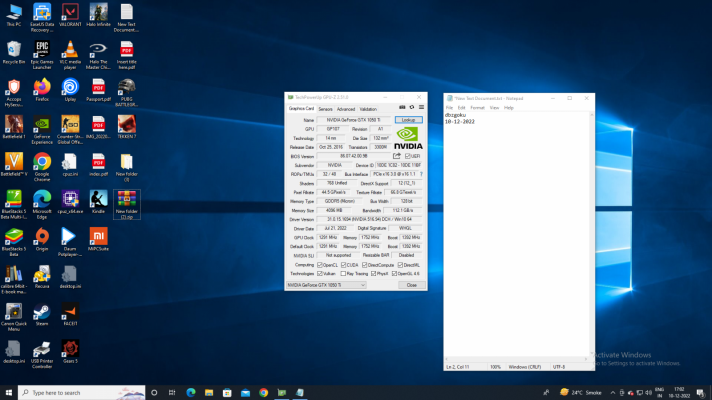Select the Firefox desktop icon
This screenshot has width=712, height=400.
pos(42,89)
